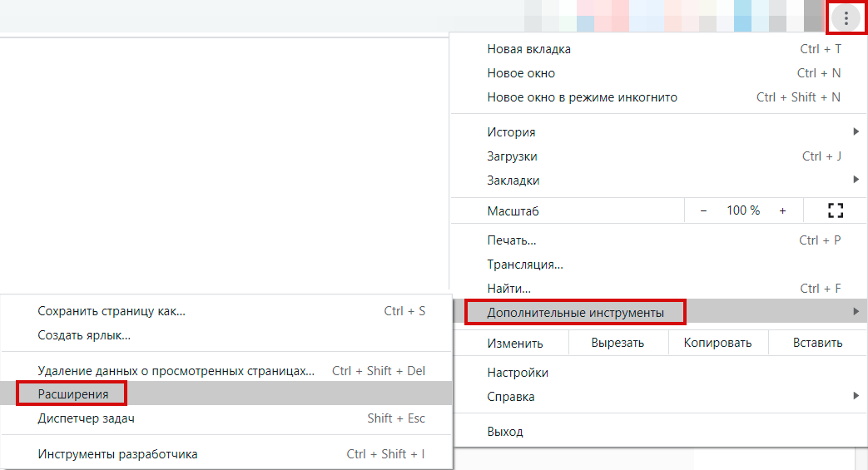Image resolution: width=868 pixels, height=470 pixels.
Task: Increase zoom with the plus button
Action: [x=782, y=210]
